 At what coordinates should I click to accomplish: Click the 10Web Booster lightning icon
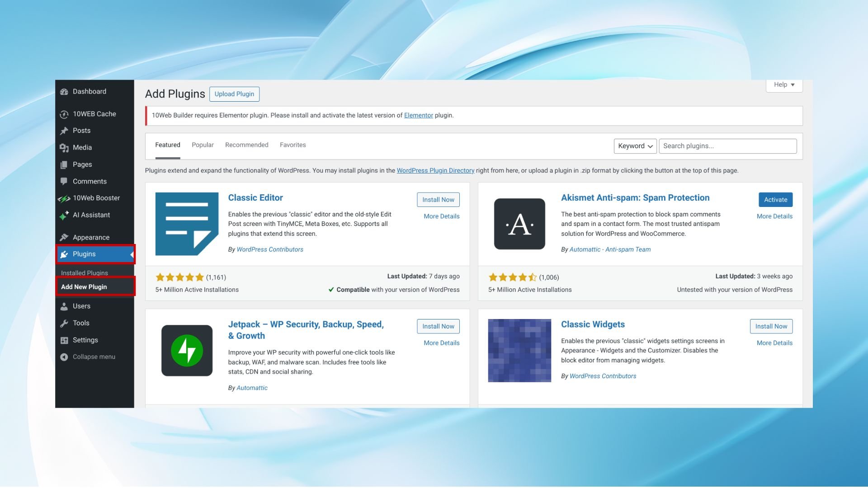click(x=64, y=198)
